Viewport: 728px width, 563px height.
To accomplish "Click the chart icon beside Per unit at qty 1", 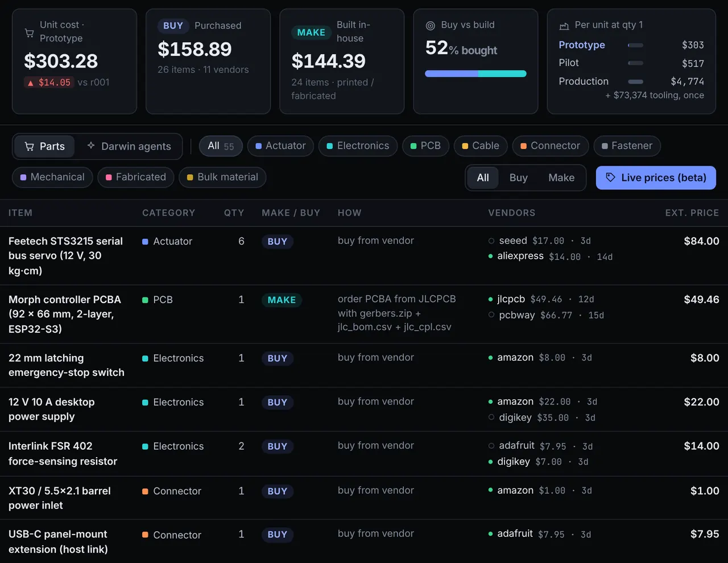I will point(564,26).
